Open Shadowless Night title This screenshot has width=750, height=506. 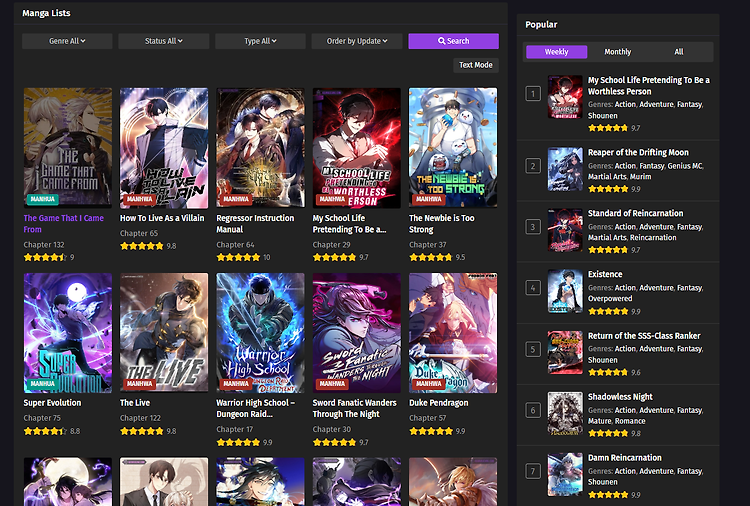pyautogui.click(x=620, y=397)
